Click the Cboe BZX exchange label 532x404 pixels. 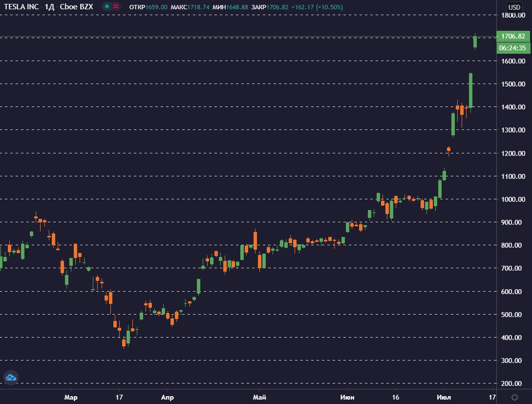(76, 7)
